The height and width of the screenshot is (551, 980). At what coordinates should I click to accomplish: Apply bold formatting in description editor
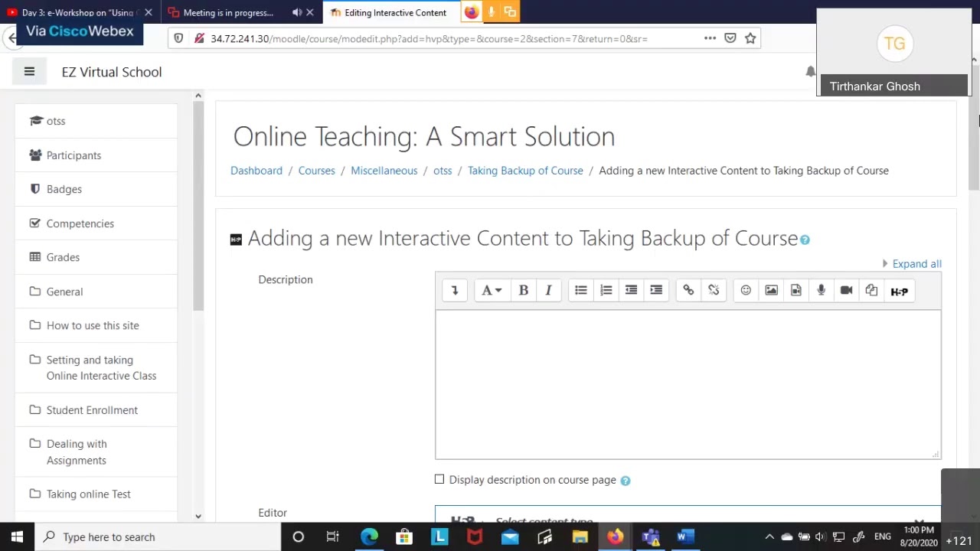point(524,291)
